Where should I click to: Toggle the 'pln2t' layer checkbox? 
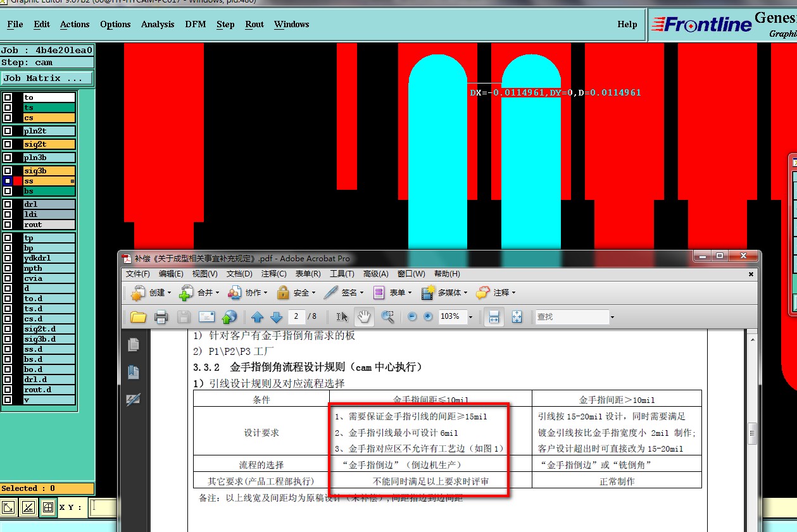tap(7, 131)
